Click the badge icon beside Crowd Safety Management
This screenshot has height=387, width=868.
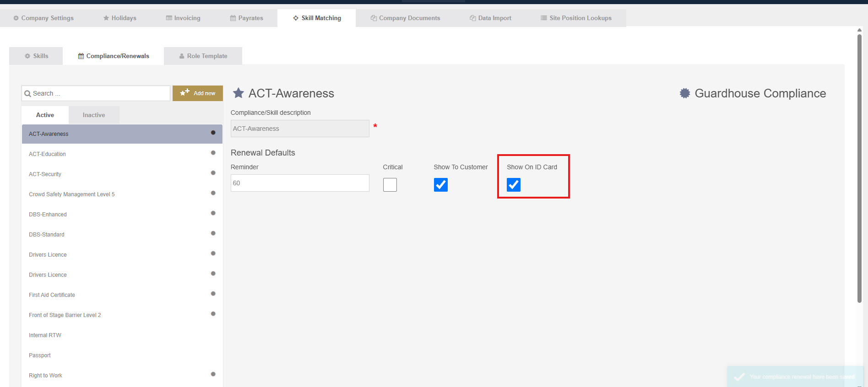[x=213, y=193]
